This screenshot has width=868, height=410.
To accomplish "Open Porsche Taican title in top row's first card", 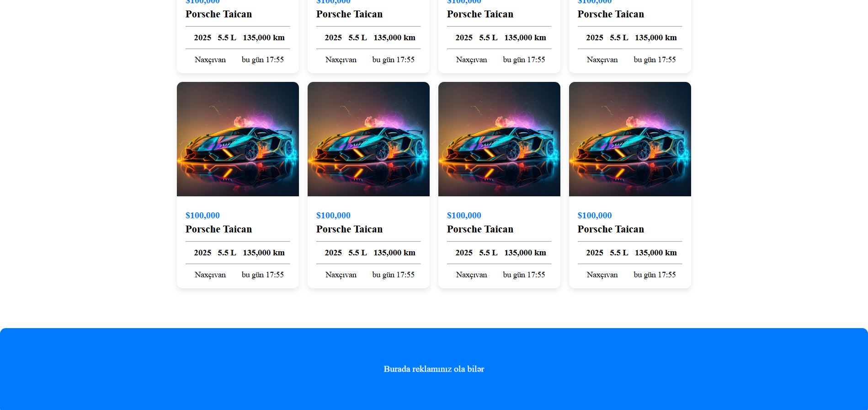I will (218, 14).
